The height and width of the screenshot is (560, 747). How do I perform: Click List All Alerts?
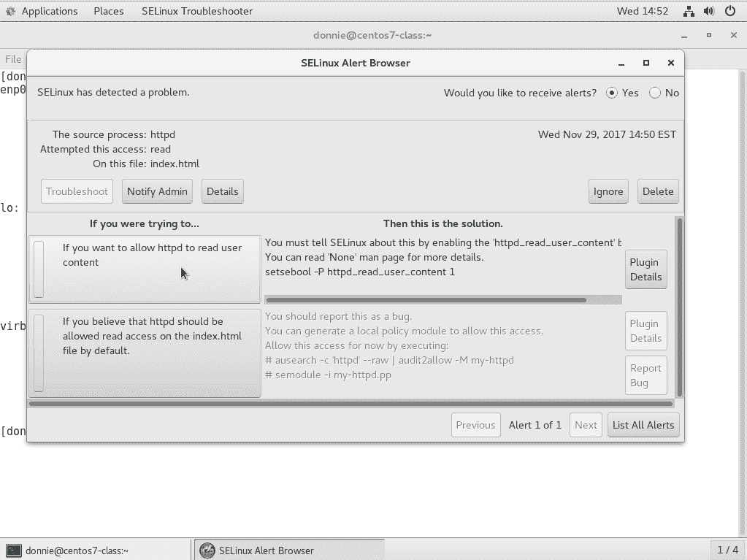643,425
